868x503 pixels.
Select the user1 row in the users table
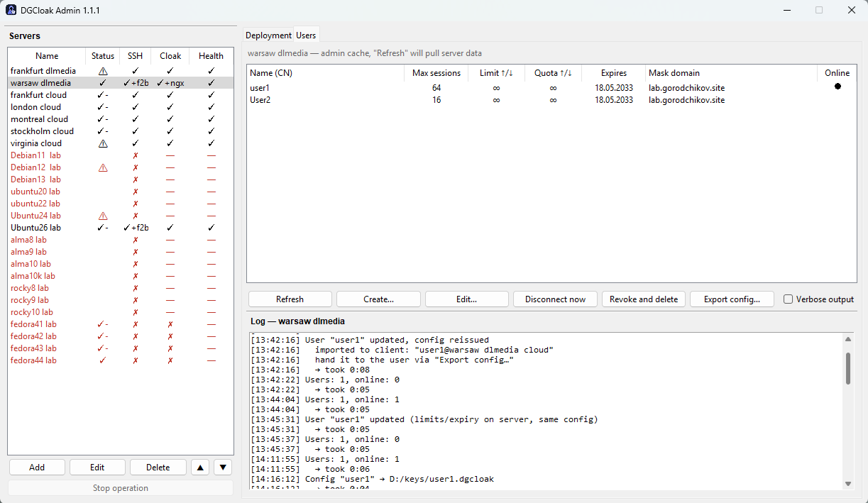(x=551, y=87)
